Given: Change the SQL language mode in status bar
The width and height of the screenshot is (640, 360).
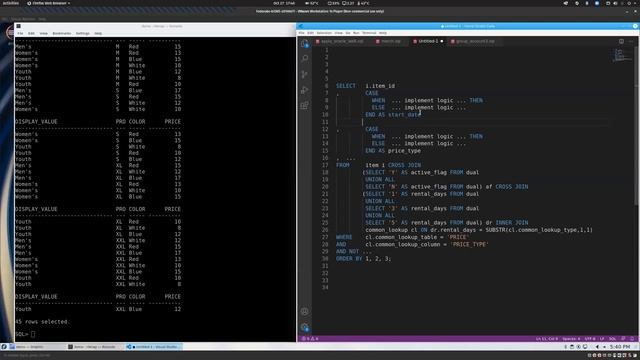Looking at the screenshot, I should (612, 339).
